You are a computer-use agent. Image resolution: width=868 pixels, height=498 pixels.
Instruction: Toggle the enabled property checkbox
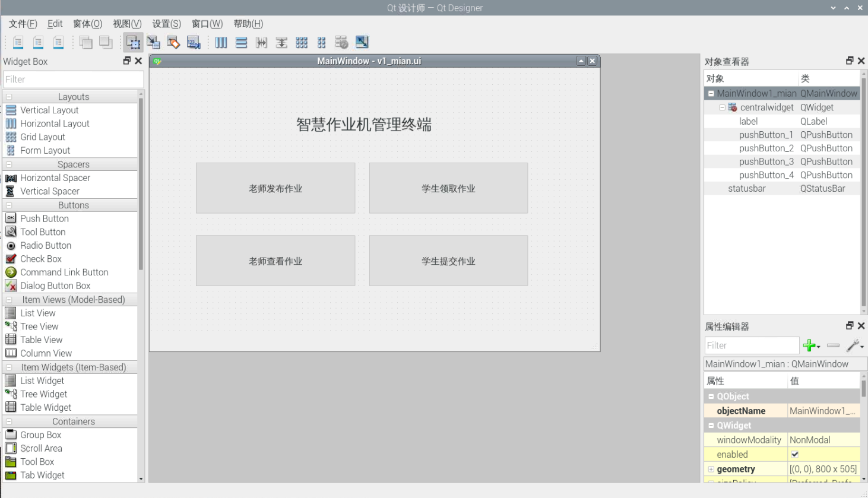pos(794,455)
